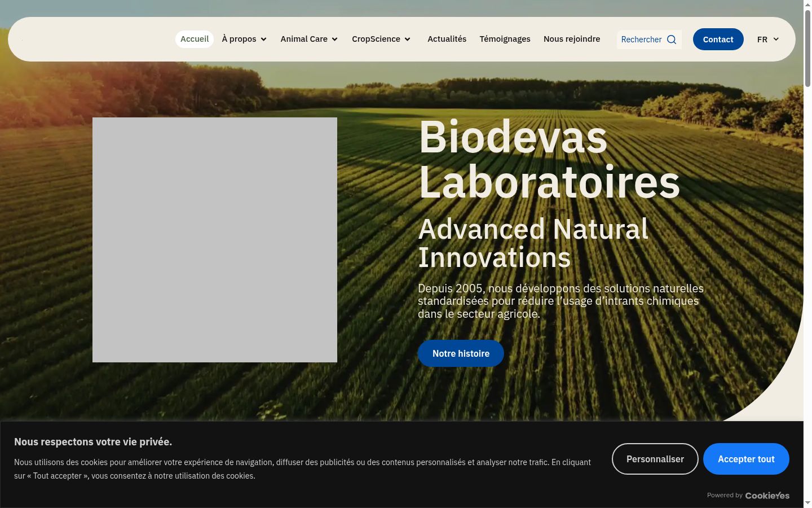Open the Actualités page
Screen dimensions: 812x508
447,39
